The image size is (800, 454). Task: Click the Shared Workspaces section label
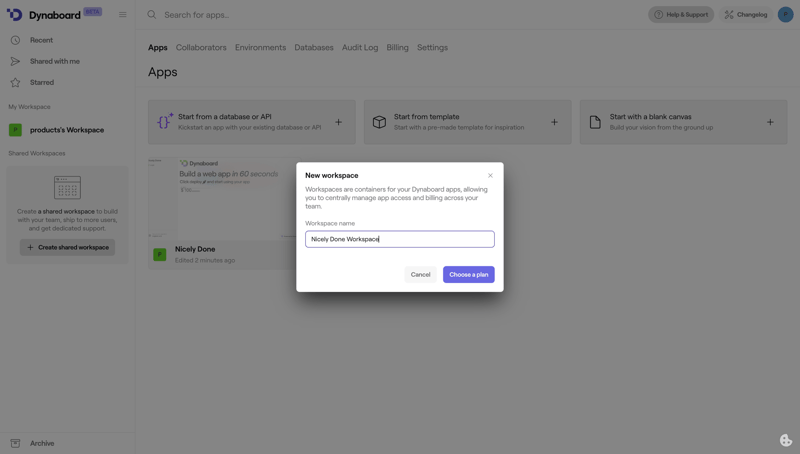[37, 153]
